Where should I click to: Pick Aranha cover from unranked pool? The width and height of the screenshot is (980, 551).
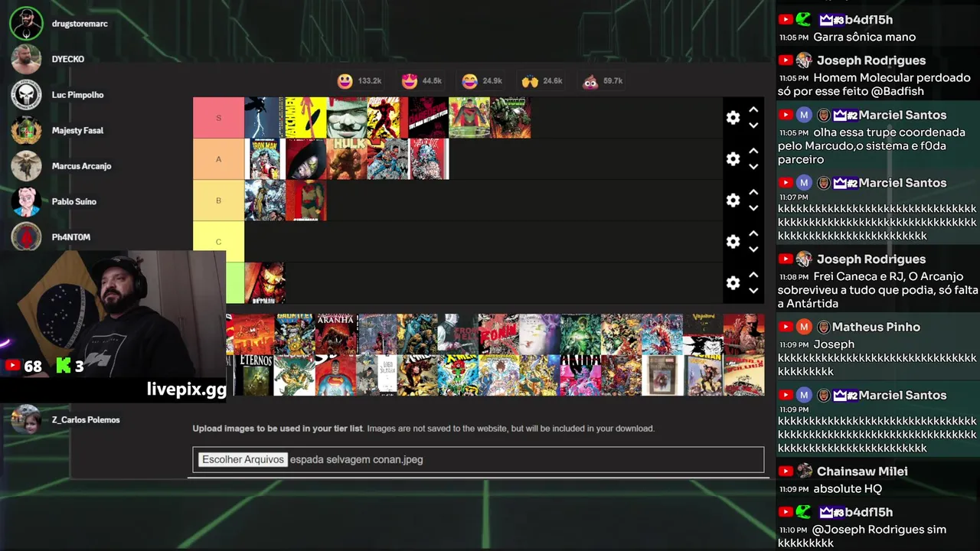click(336, 334)
